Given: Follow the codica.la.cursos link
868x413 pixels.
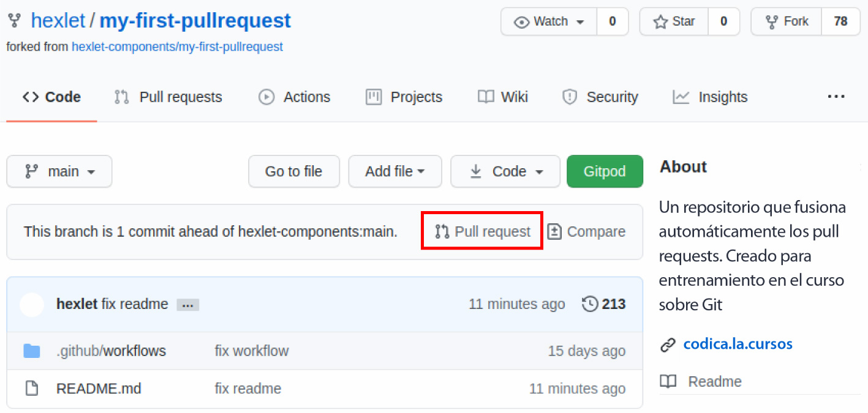Looking at the screenshot, I should click(x=738, y=344).
